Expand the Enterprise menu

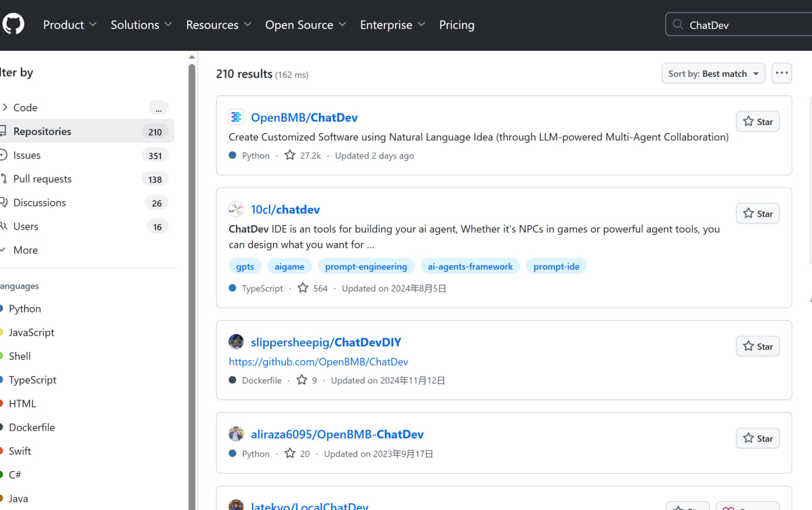pos(393,25)
